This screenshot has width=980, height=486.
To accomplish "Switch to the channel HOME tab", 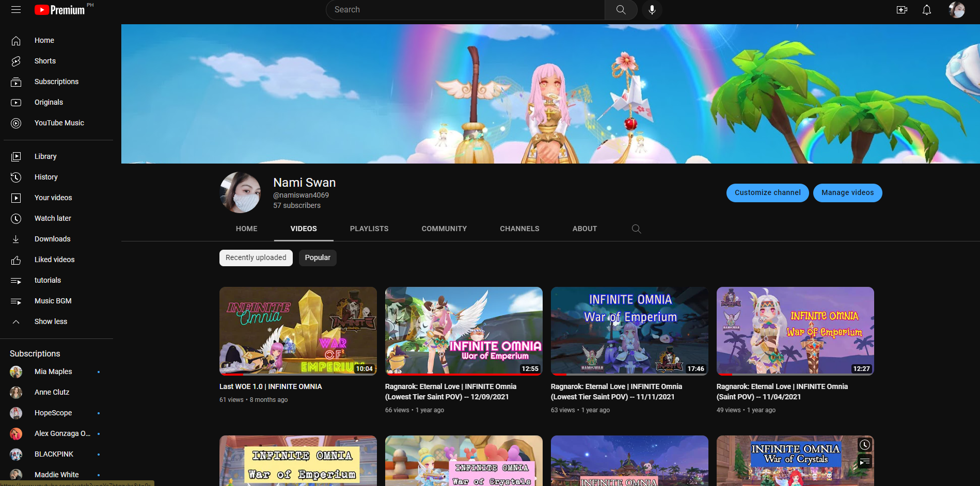I will (246, 229).
